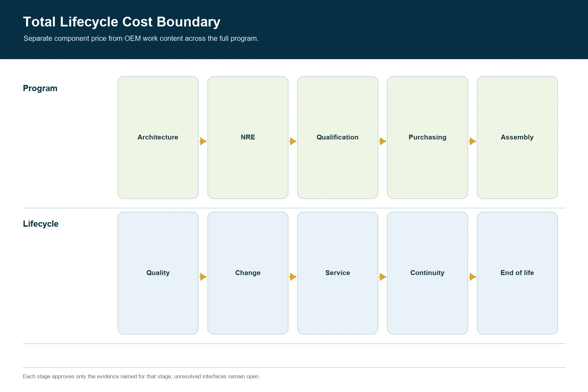Click the arrow between Purchasing and Assembly
The width and height of the screenshot is (588, 392).
tap(473, 141)
